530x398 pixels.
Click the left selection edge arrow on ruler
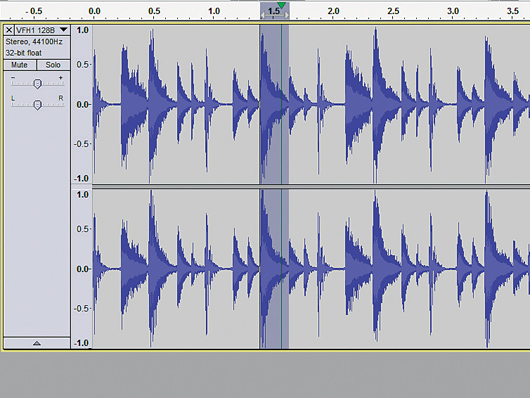pyautogui.click(x=262, y=15)
